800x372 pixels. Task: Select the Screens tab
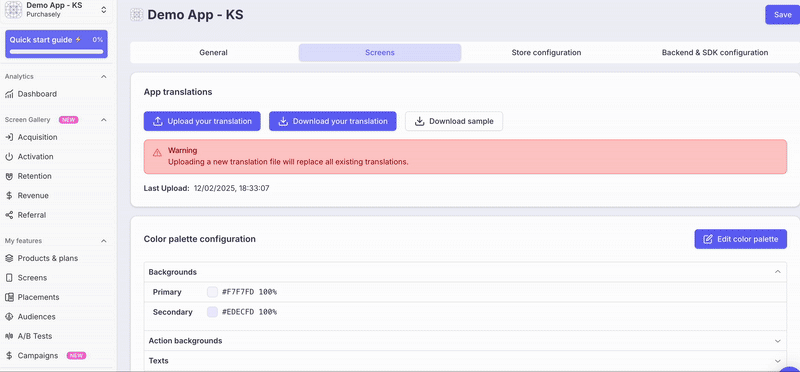pyautogui.click(x=380, y=53)
